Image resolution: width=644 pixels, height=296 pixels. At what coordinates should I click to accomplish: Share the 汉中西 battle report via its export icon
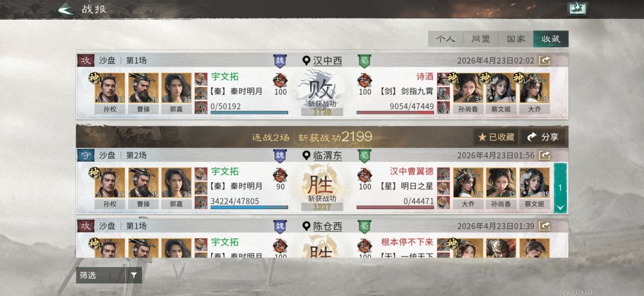pos(544,61)
